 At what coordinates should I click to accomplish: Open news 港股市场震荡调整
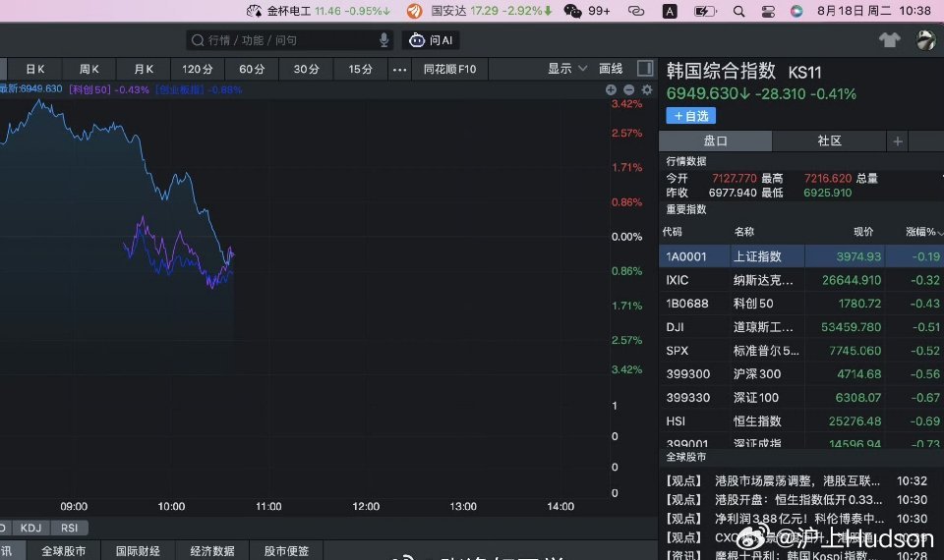[x=796, y=480]
